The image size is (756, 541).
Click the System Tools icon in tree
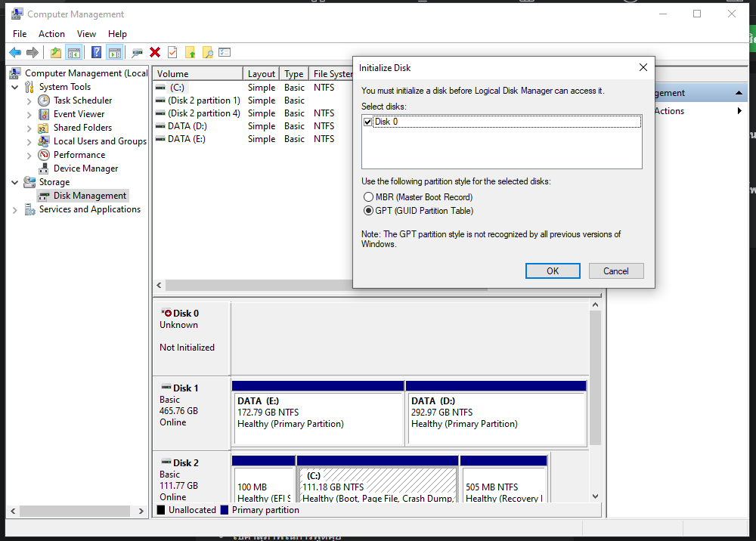pos(29,87)
